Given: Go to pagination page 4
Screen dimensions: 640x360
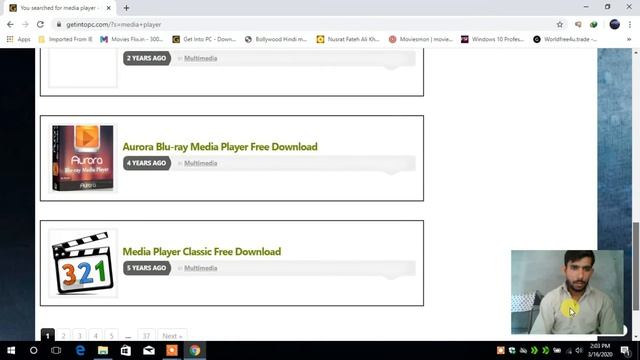Looking at the screenshot, I should pos(96,335).
